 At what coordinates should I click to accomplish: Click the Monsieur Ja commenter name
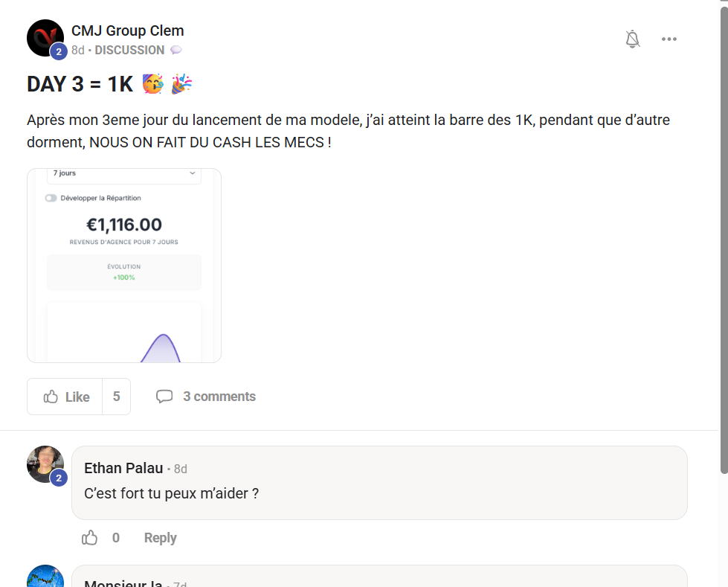tap(123, 582)
